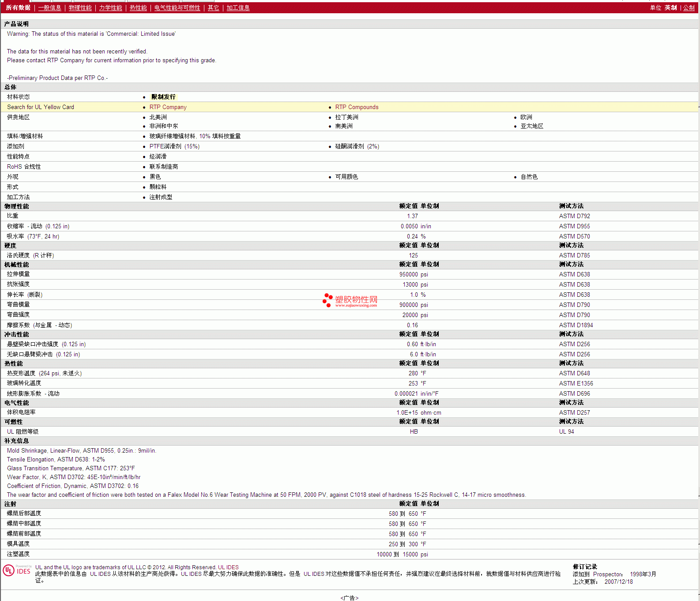Switch to the 加工信息 tab

click(x=238, y=8)
